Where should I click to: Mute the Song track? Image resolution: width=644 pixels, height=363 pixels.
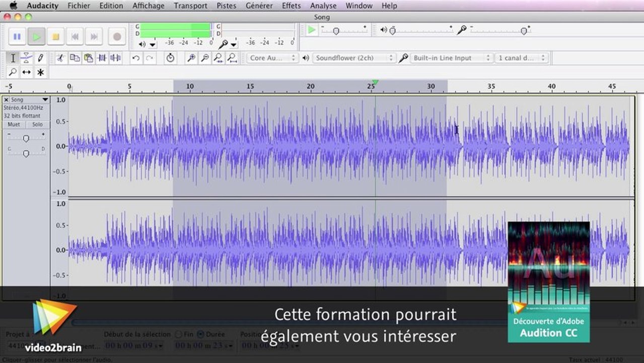pyautogui.click(x=14, y=125)
